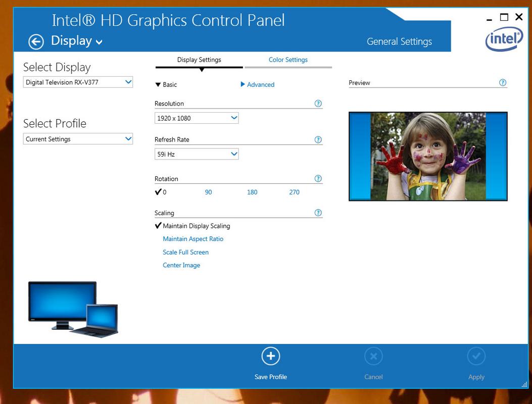The image size is (532, 404).
Task: Collapse the Basic section
Action: coord(166,84)
